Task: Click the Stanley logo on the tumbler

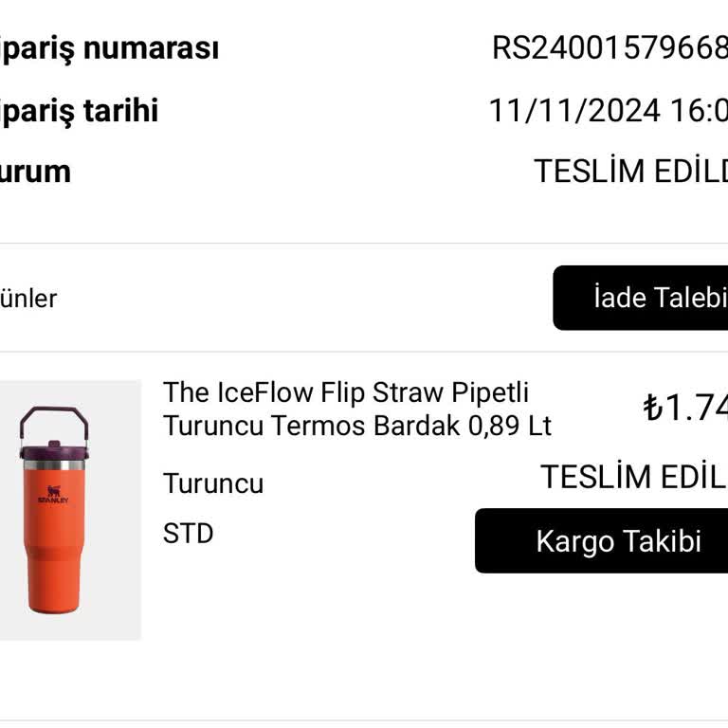Action: 53,494
